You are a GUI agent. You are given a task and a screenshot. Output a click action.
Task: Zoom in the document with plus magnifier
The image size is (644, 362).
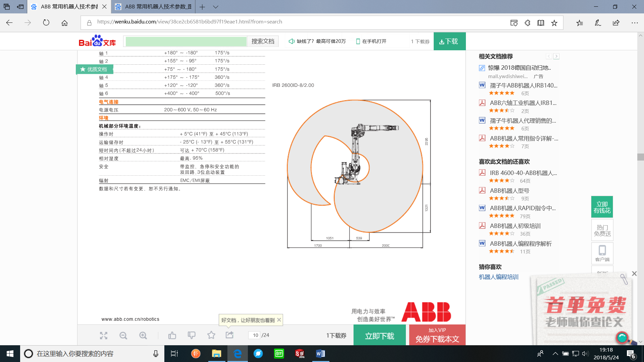(x=143, y=336)
